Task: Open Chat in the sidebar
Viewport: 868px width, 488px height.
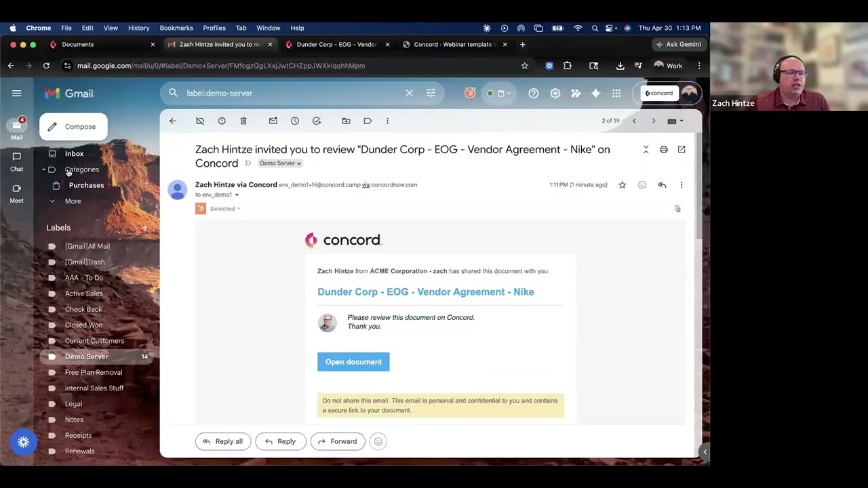Action: [x=16, y=161]
